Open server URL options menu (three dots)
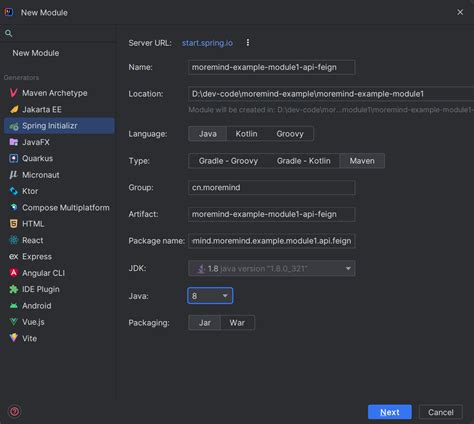This screenshot has height=424, width=474. pyautogui.click(x=248, y=43)
